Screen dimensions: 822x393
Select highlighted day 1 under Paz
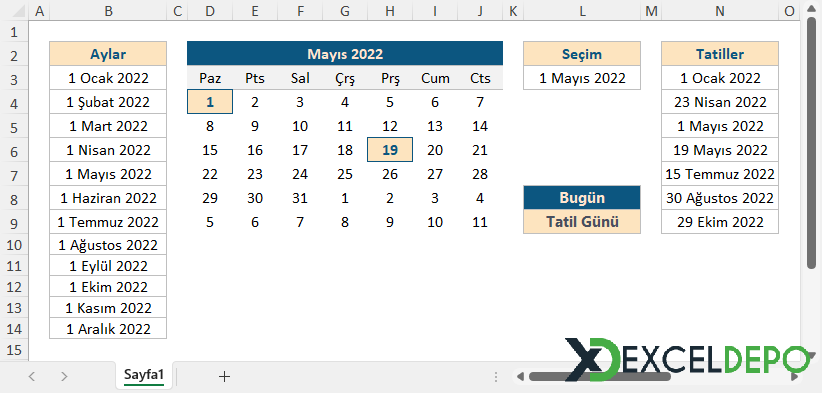pyautogui.click(x=210, y=102)
